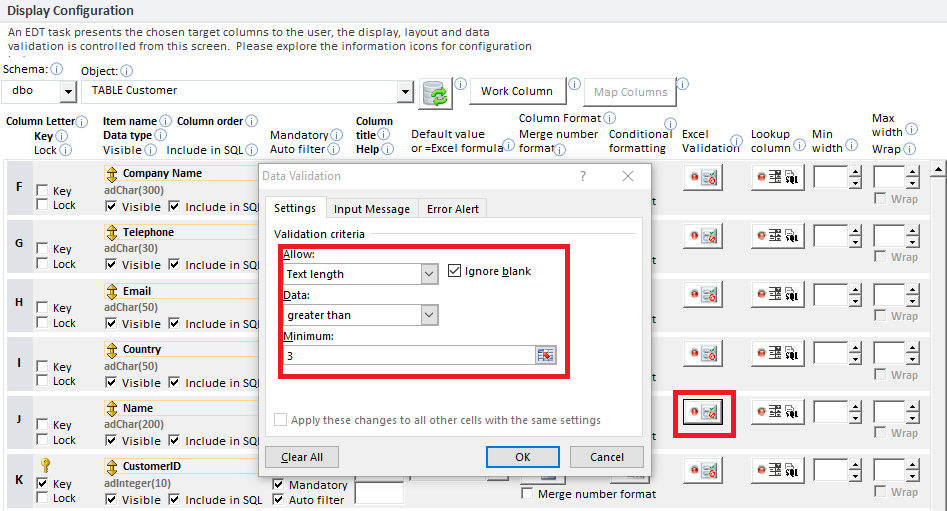Click the Minimum value input field
Image resolution: width=947 pixels, height=511 pixels.
click(409, 355)
